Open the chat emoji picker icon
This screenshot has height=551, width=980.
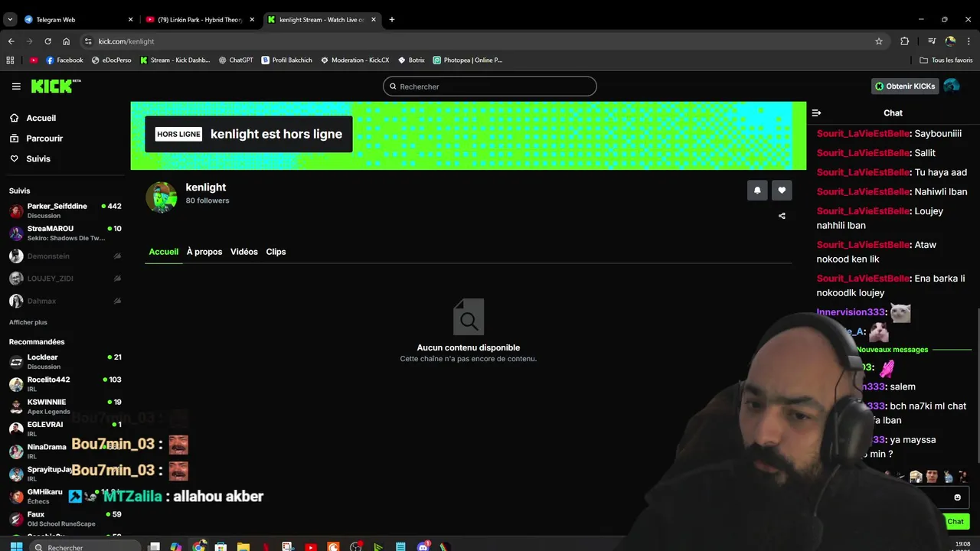pos(957,497)
